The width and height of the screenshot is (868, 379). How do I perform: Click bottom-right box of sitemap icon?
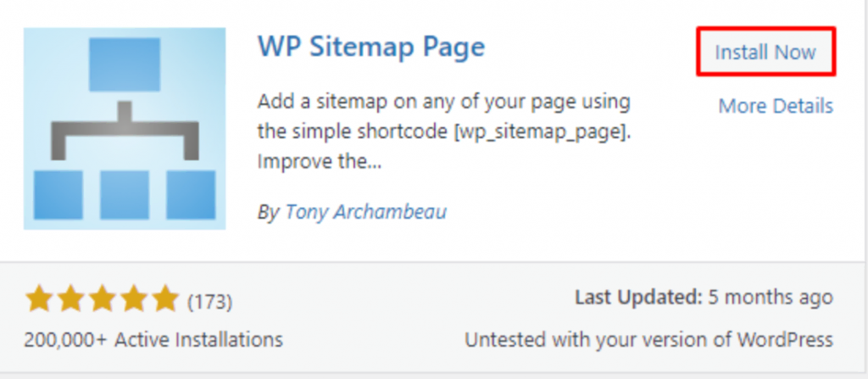point(191,194)
